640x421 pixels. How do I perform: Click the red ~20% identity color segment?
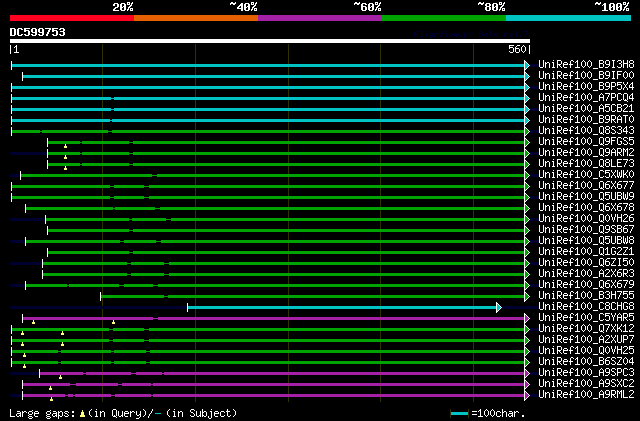tap(72, 18)
